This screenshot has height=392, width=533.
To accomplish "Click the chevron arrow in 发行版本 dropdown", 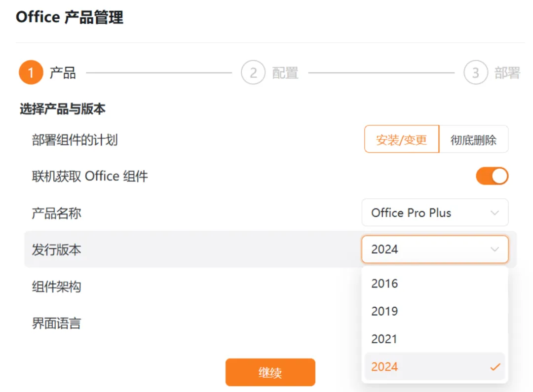I will (495, 249).
